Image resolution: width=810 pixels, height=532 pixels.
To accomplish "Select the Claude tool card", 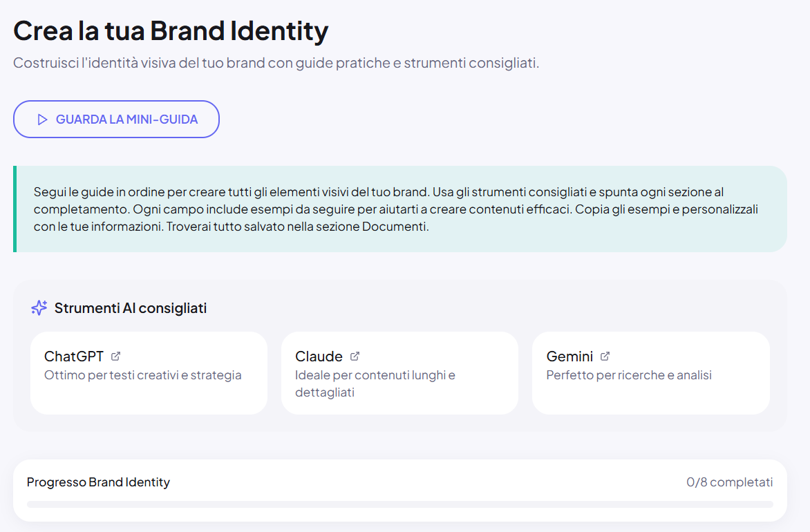I will click(400, 373).
